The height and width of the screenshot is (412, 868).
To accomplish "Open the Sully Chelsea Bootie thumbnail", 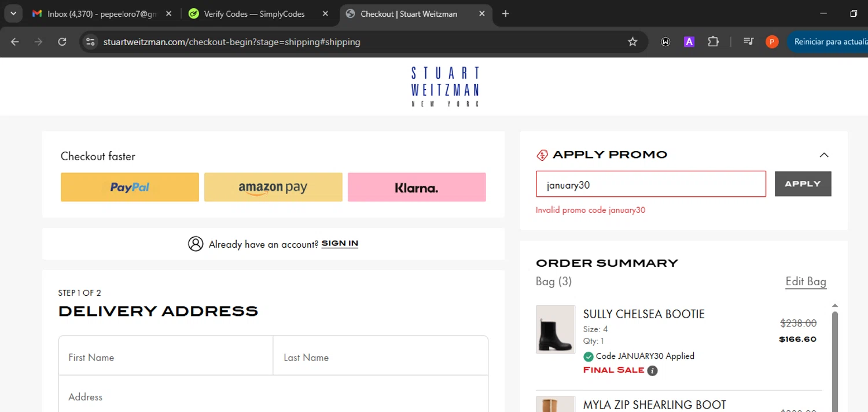I will [x=556, y=329].
